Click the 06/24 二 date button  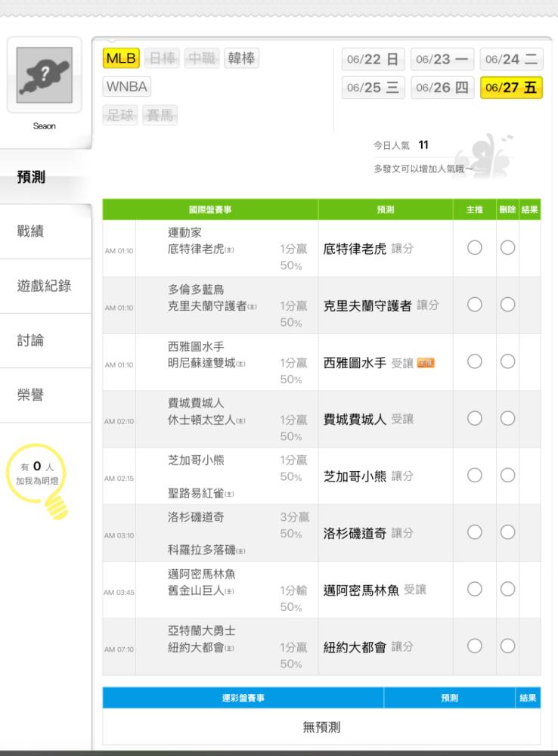tap(511, 59)
